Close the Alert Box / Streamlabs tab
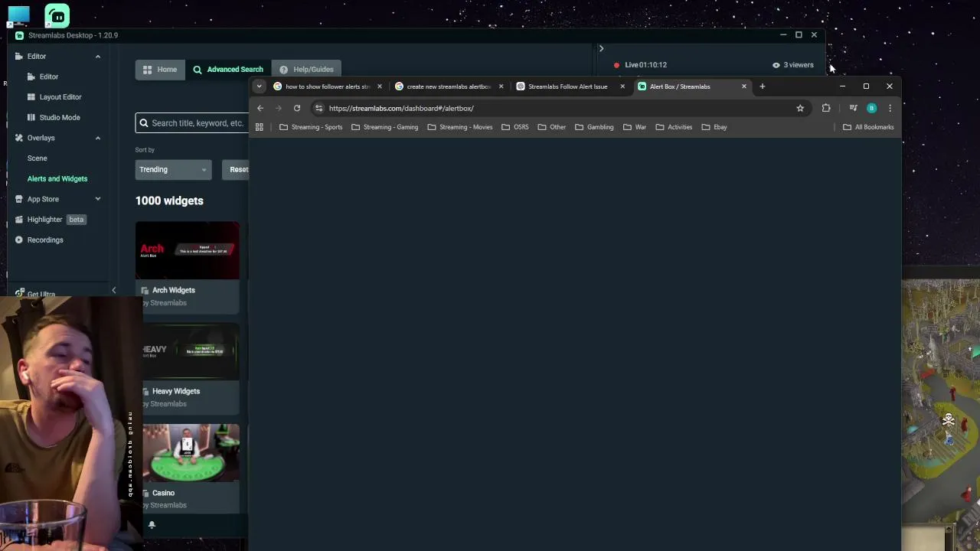Viewport: 980px width, 551px height. pyautogui.click(x=743, y=86)
